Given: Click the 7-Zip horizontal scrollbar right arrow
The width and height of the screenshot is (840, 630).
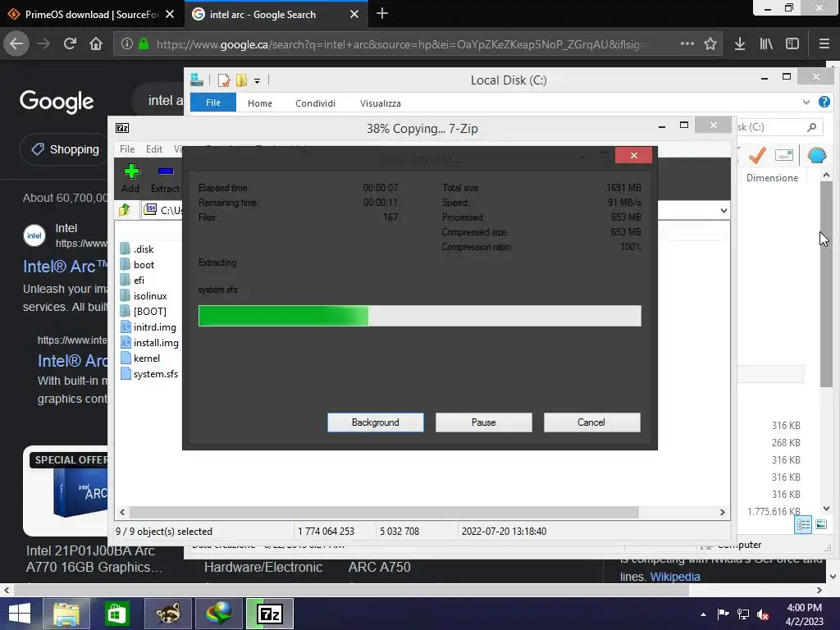Looking at the screenshot, I should pyautogui.click(x=722, y=512).
